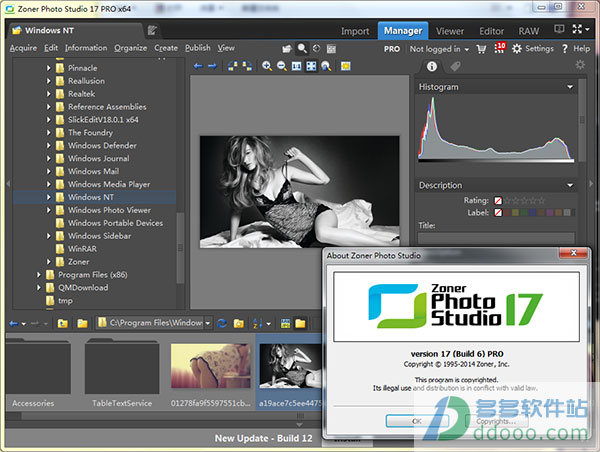
Task: Refresh the current folder listing
Action: tap(222, 323)
